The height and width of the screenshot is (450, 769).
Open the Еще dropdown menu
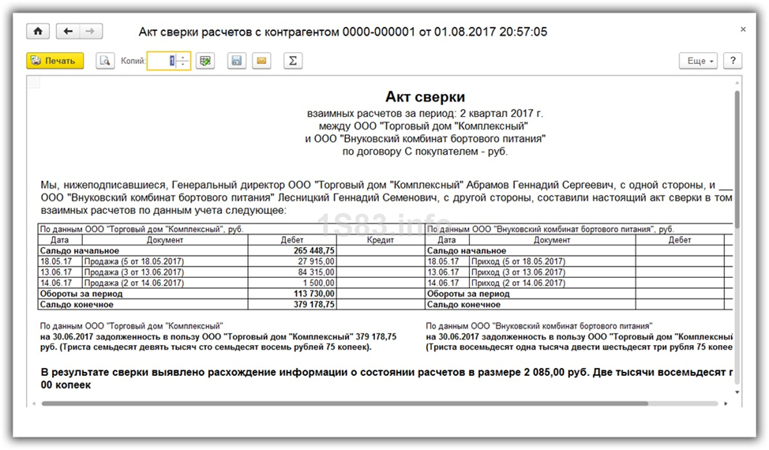click(698, 61)
